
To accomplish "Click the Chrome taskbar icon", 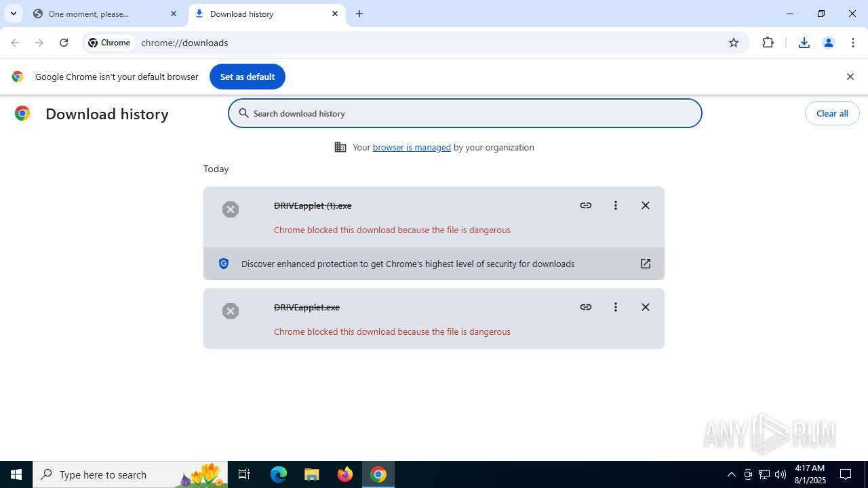I will tap(378, 474).
